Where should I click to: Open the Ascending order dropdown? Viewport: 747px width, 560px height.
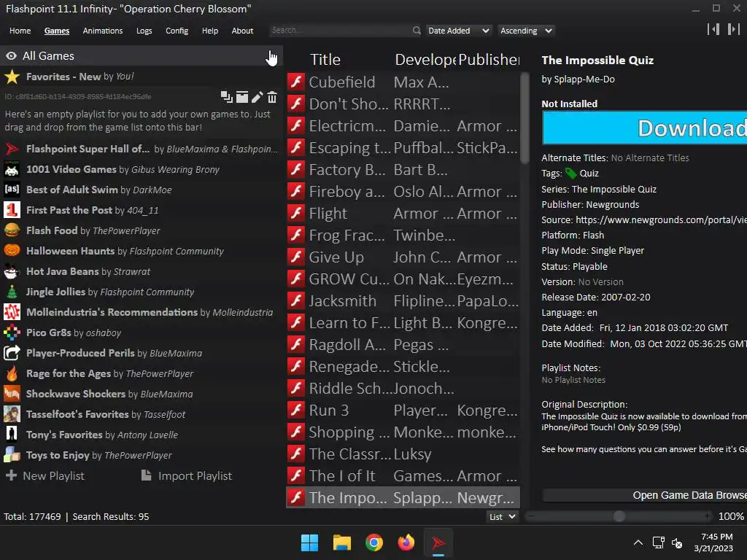pos(526,31)
